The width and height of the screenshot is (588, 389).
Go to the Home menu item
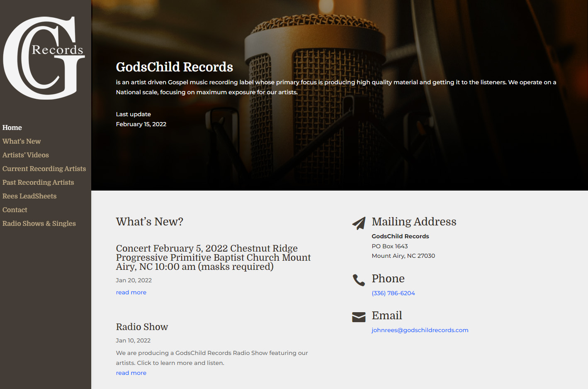[12, 127]
